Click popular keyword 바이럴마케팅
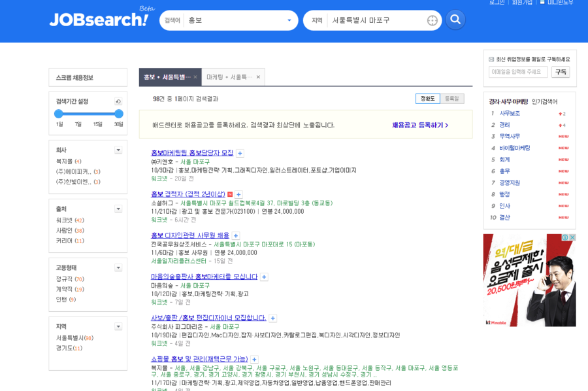The height and width of the screenshot is (391, 588). (x=515, y=148)
